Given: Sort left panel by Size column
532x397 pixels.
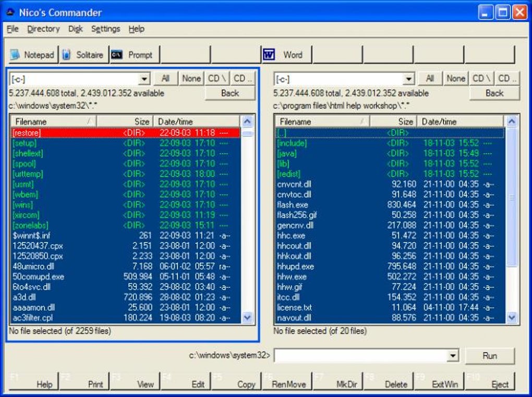Looking at the screenshot, I should [x=125, y=121].
